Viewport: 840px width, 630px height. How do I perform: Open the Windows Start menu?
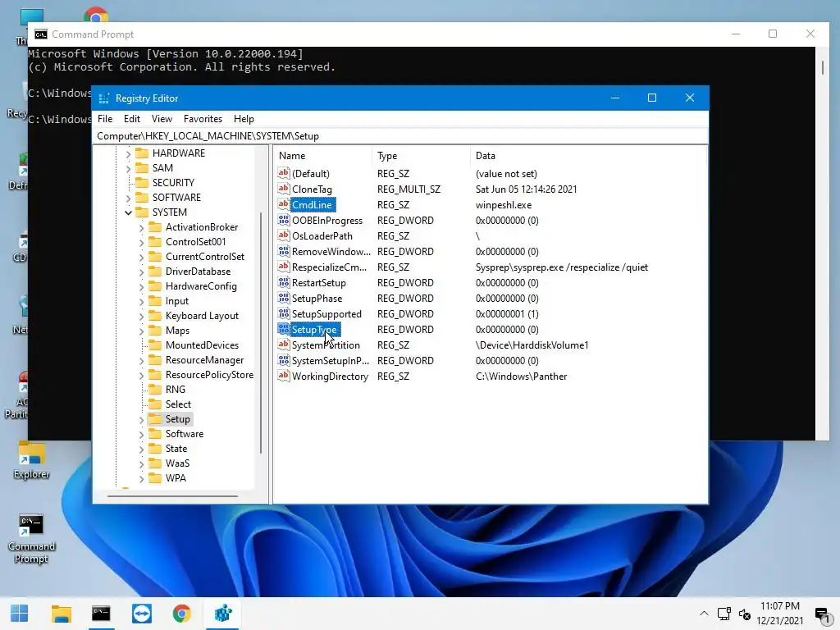click(x=20, y=614)
